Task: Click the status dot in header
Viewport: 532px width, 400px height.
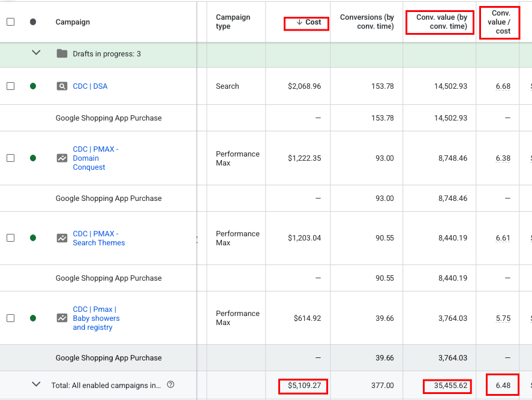Action: coord(33,22)
